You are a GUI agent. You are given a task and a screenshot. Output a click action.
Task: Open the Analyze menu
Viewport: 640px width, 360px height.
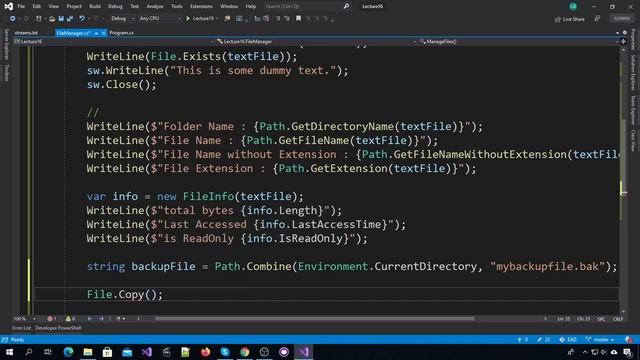click(x=155, y=7)
